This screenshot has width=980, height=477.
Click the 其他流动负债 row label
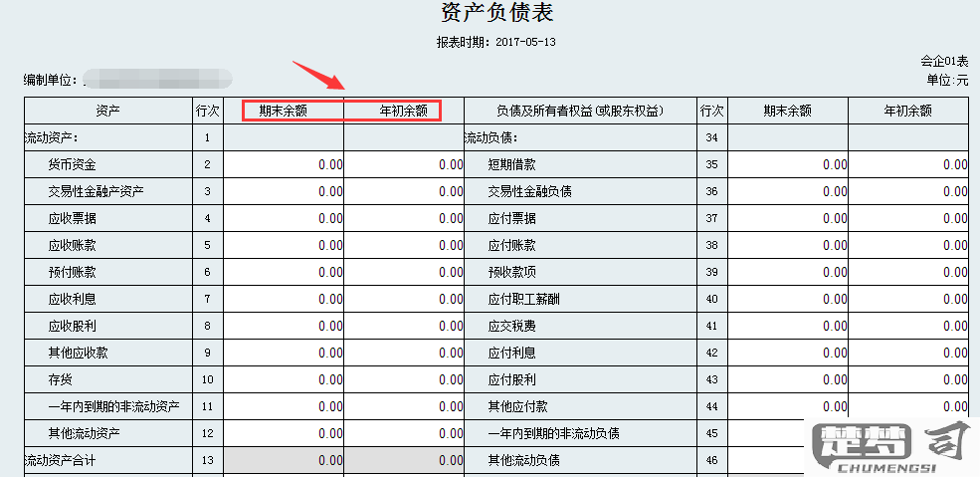click(x=523, y=460)
